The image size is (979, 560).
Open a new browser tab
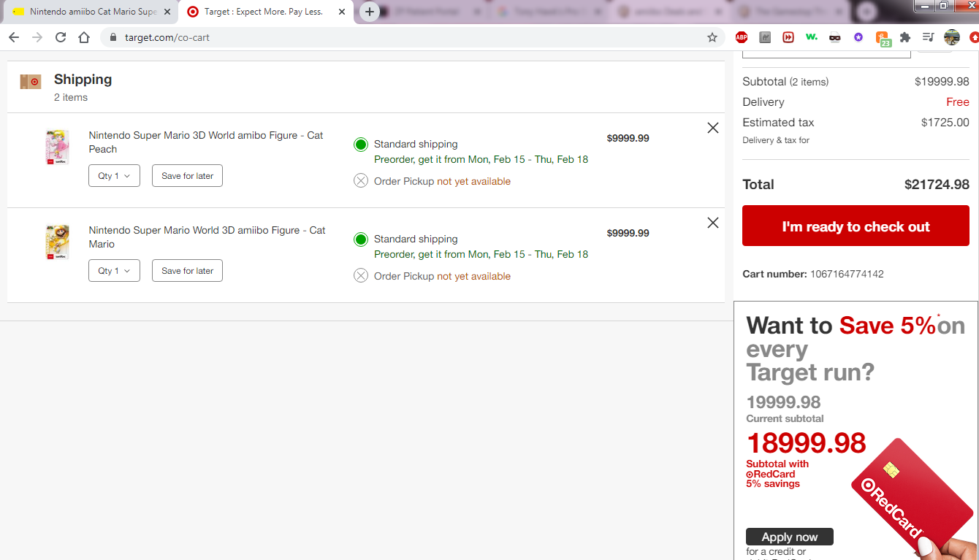[370, 12]
